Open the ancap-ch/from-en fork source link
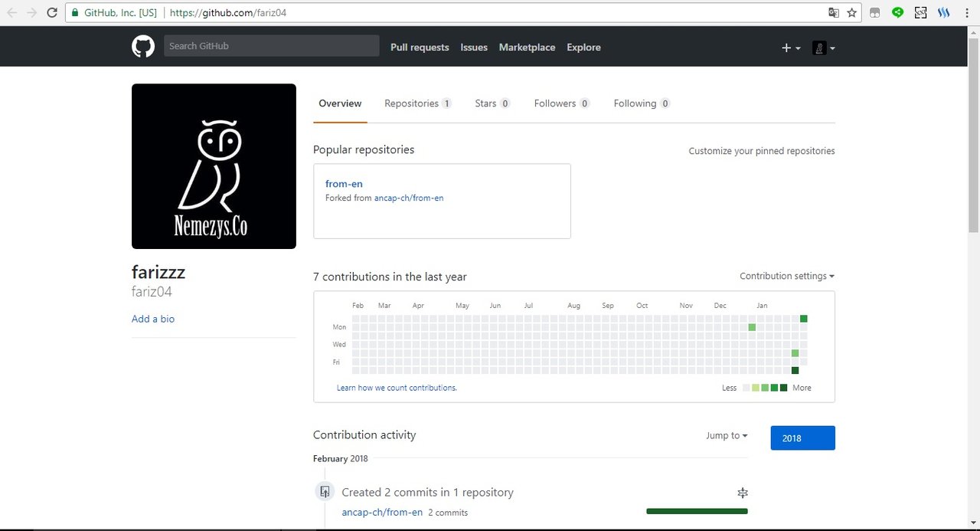980x531 pixels. tap(409, 198)
